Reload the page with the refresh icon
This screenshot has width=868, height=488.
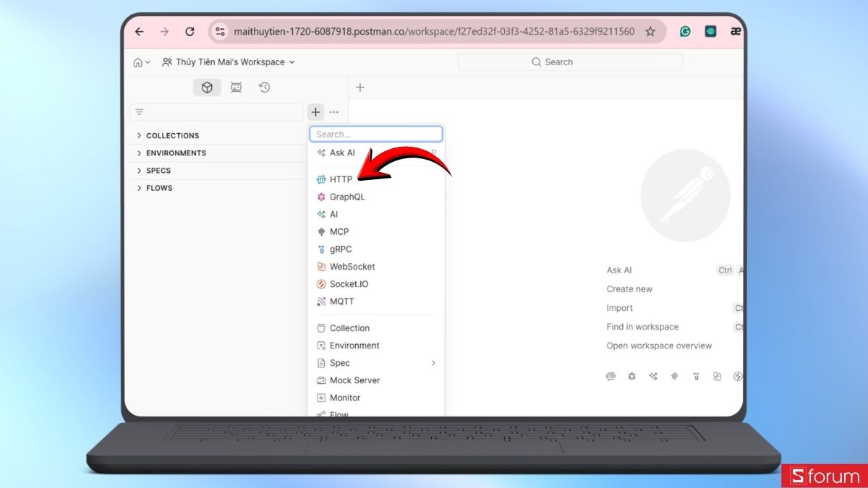[x=190, y=32]
